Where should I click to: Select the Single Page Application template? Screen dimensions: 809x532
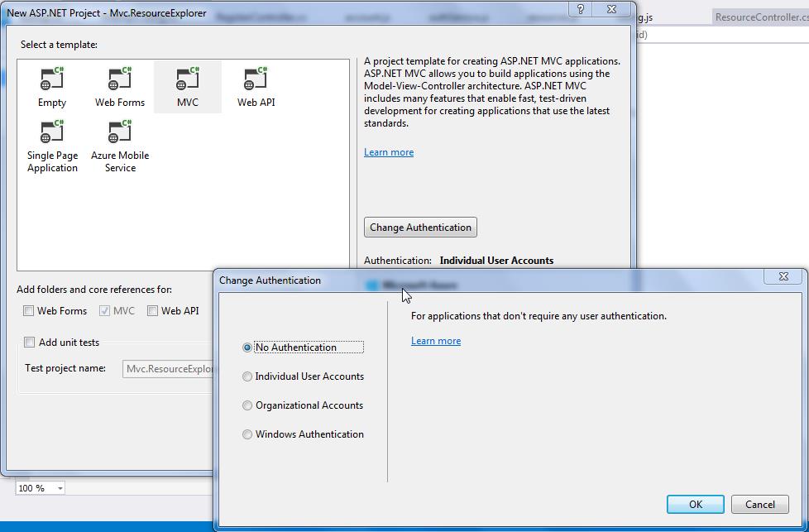(x=52, y=146)
